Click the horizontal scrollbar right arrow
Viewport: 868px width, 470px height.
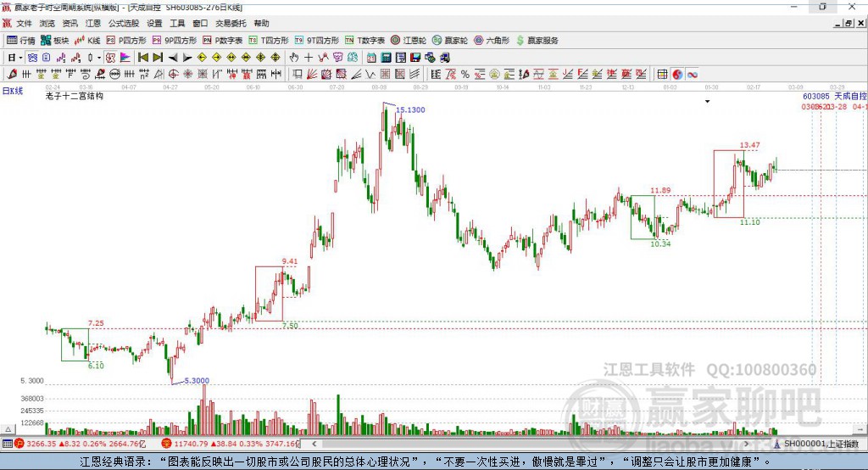point(746,444)
